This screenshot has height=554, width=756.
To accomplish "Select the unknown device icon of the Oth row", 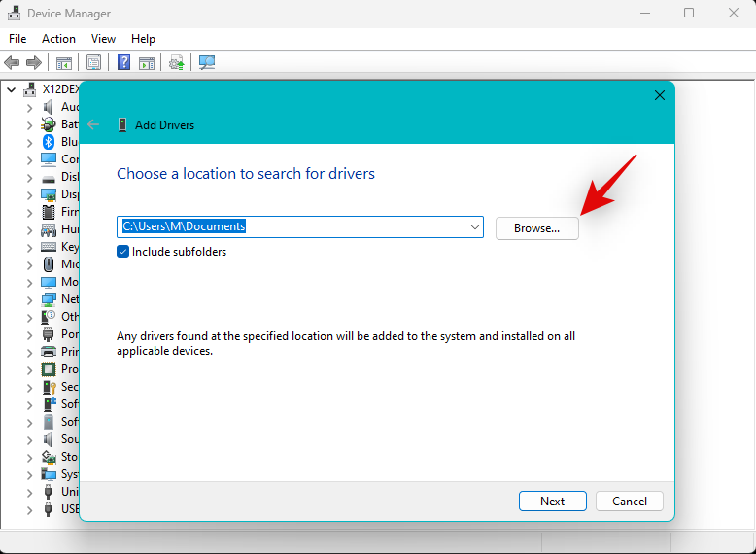I will coord(49,317).
